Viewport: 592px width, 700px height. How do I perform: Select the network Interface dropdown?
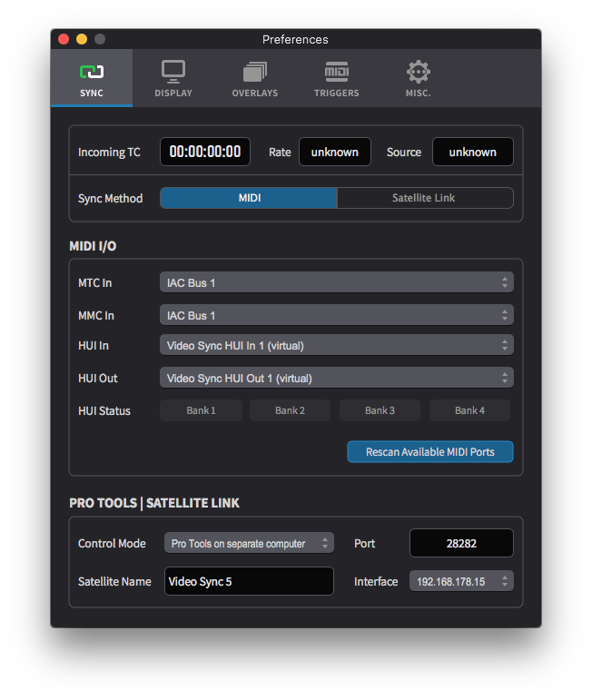460,581
